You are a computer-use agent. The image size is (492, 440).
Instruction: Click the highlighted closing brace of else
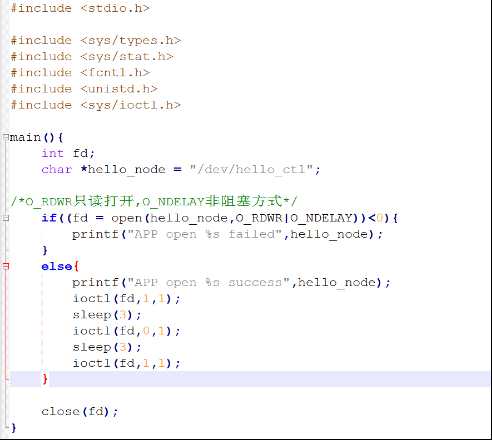[45, 379]
